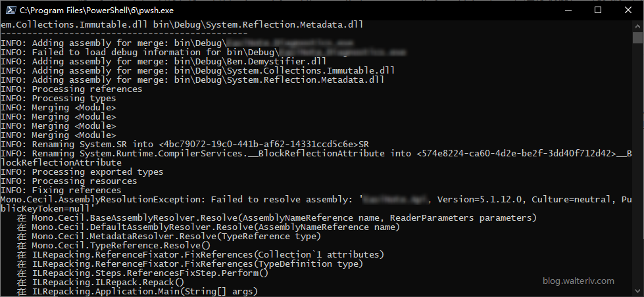
Task: Close the pwsh.exe terminal window
Action: pos(628,10)
